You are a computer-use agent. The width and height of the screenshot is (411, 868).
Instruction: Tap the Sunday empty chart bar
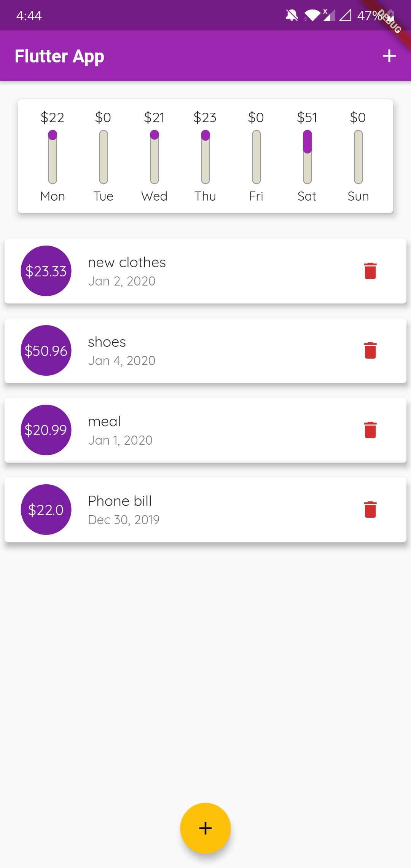358,157
